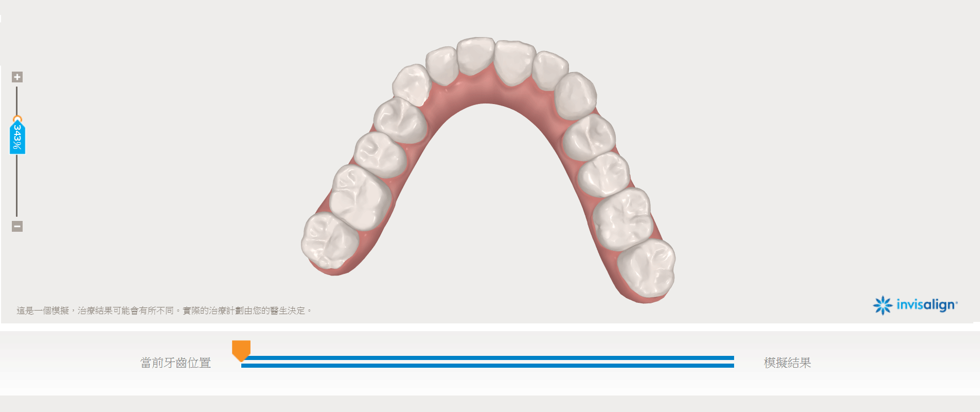The height and width of the screenshot is (412, 980).
Task: Click the Invisalign starburst icon
Action: coord(883,305)
